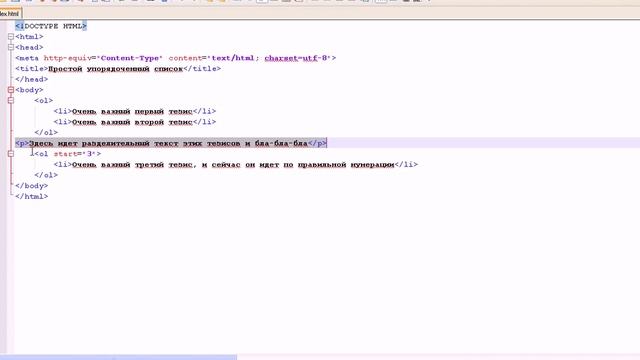Click the meta http-equiv Content-Type line
This screenshot has width=640, height=360.
tap(176, 58)
